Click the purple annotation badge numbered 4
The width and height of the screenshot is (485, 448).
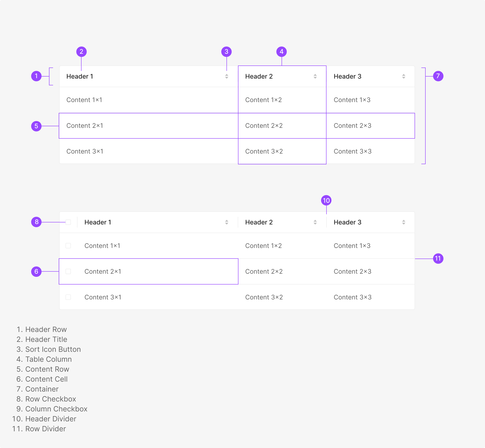click(281, 52)
